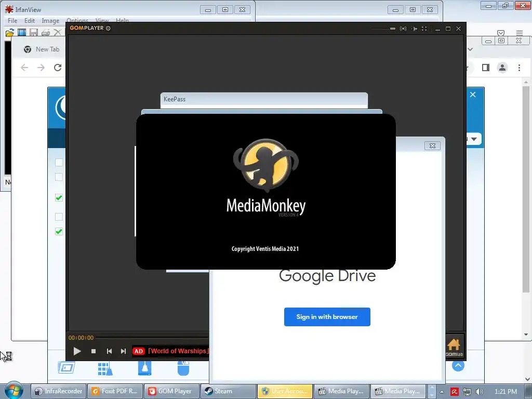Open GOMlab home icon
This screenshot has height=399, width=532.
tap(454, 347)
